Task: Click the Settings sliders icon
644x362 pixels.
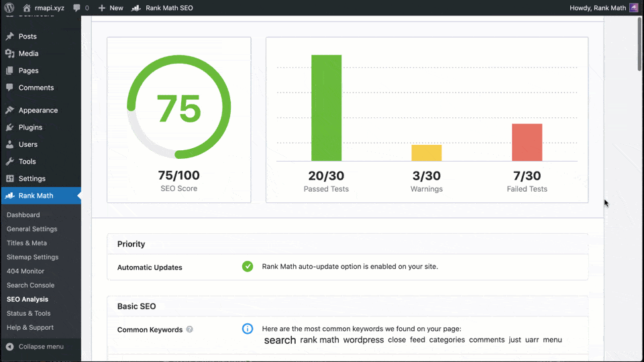Action: pyautogui.click(x=10, y=178)
